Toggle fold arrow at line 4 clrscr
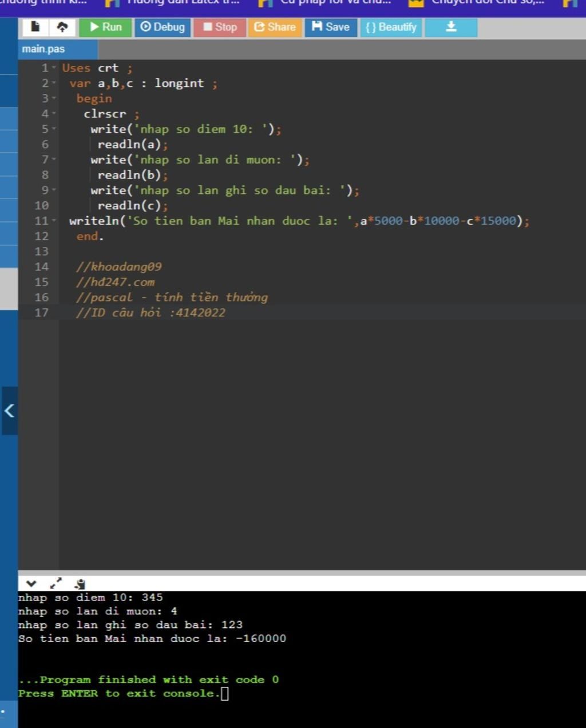 click(54, 114)
